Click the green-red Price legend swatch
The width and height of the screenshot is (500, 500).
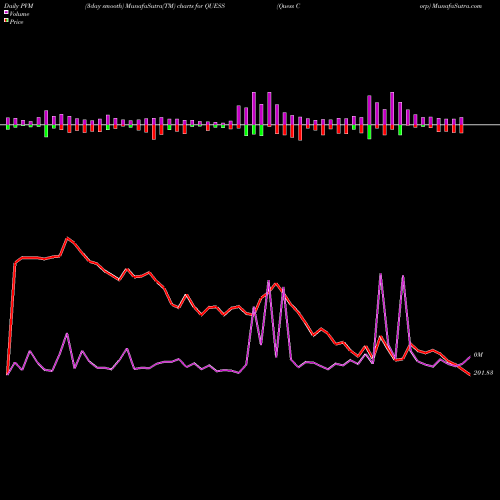pyautogui.click(x=6, y=21)
